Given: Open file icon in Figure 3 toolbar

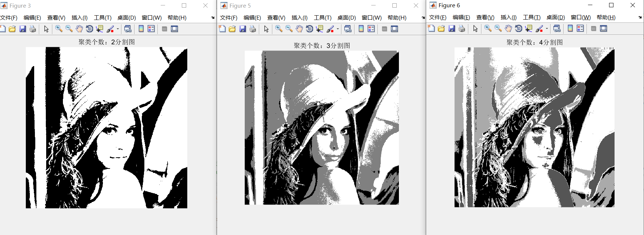Looking at the screenshot, I should pos(12,29).
